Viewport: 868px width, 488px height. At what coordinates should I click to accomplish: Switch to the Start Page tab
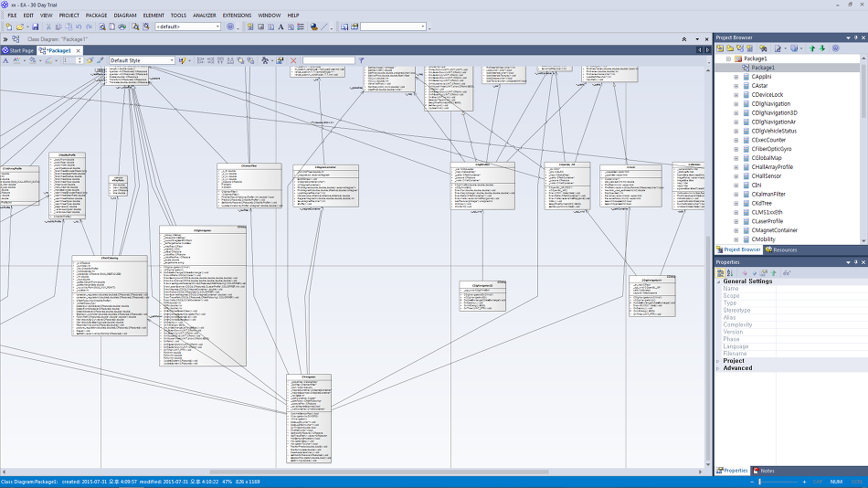17,50
